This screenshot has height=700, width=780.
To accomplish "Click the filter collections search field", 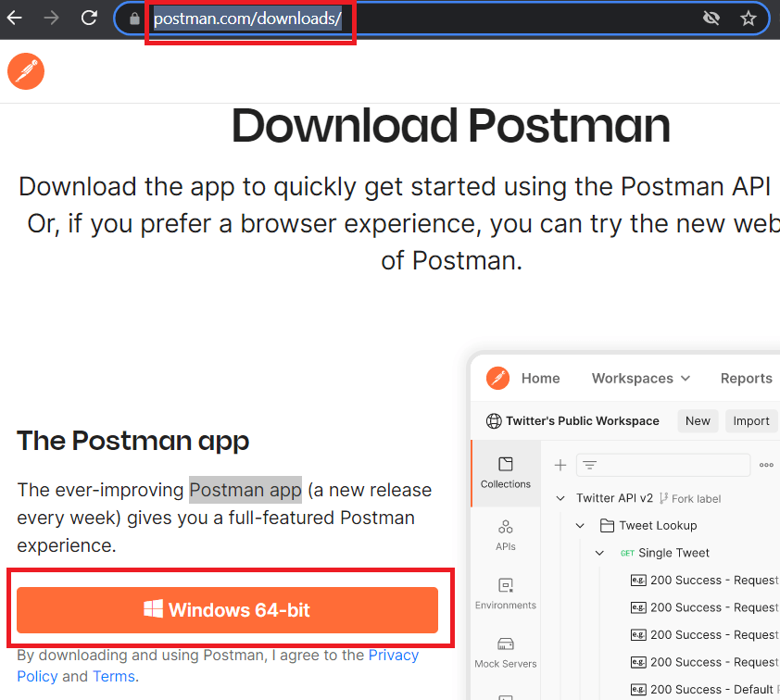I will coord(663,466).
